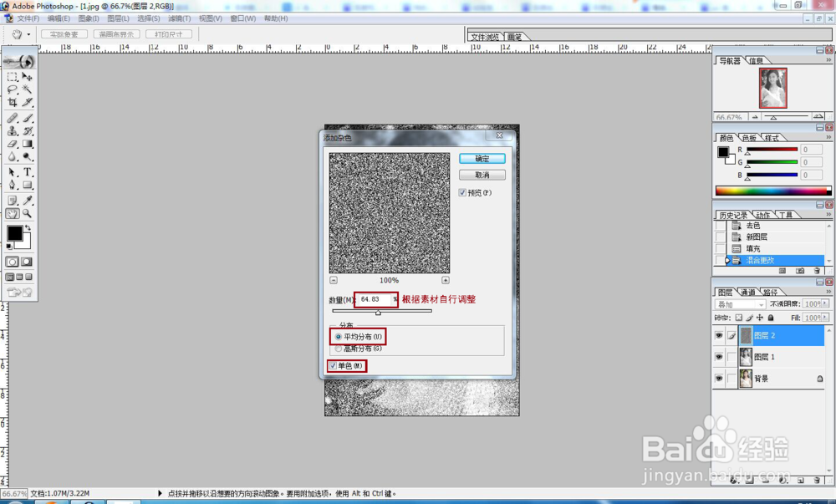
Task: Select the Rectangle shape tool
Action: (x=28, y=185)
